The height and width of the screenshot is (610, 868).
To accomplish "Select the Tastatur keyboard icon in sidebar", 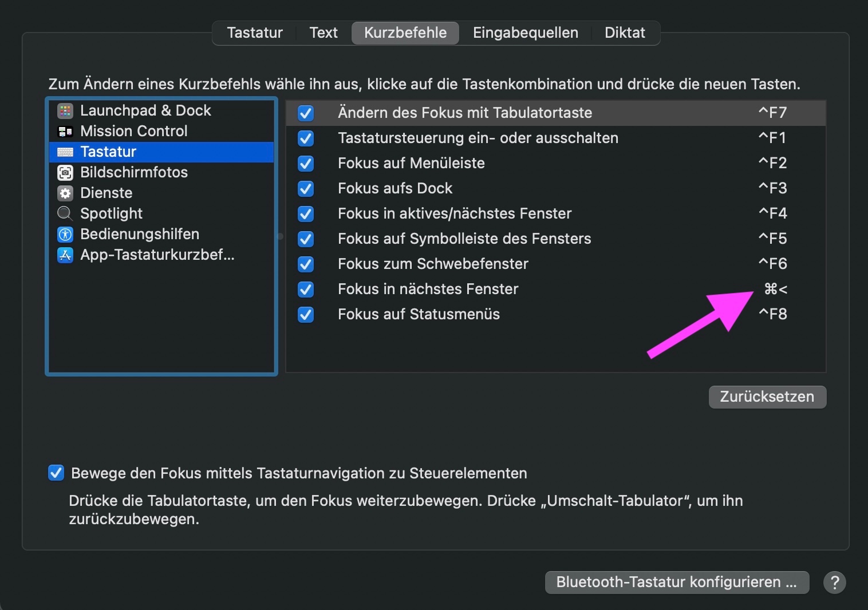I will coord(65,152).
